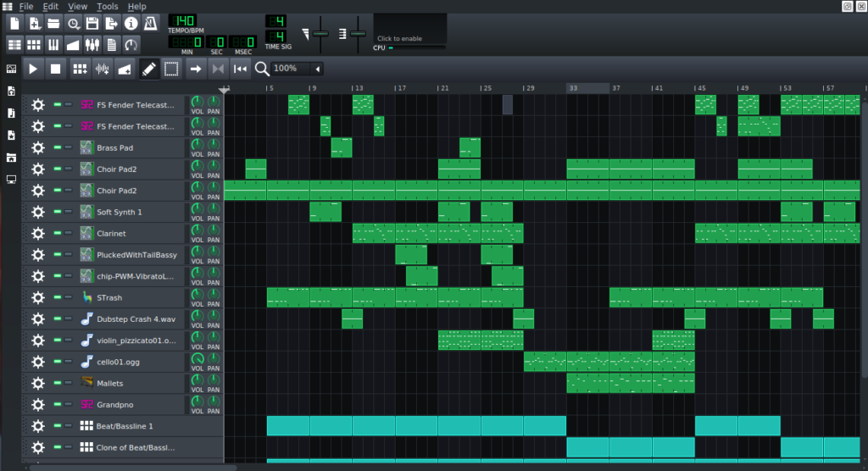Create a new project with the blank page icon
868x471 pixels.
tap(14, 23)
